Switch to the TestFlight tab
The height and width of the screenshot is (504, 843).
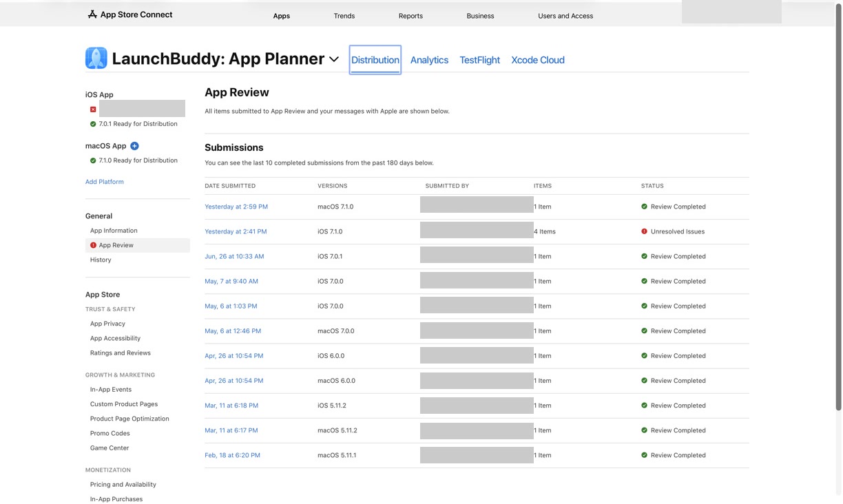pos(480,60)
